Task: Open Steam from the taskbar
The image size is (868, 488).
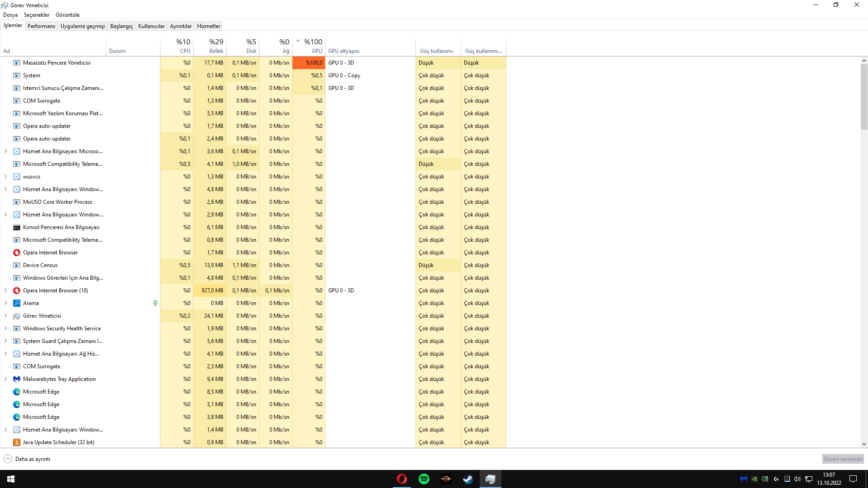Action: [468, 479]
